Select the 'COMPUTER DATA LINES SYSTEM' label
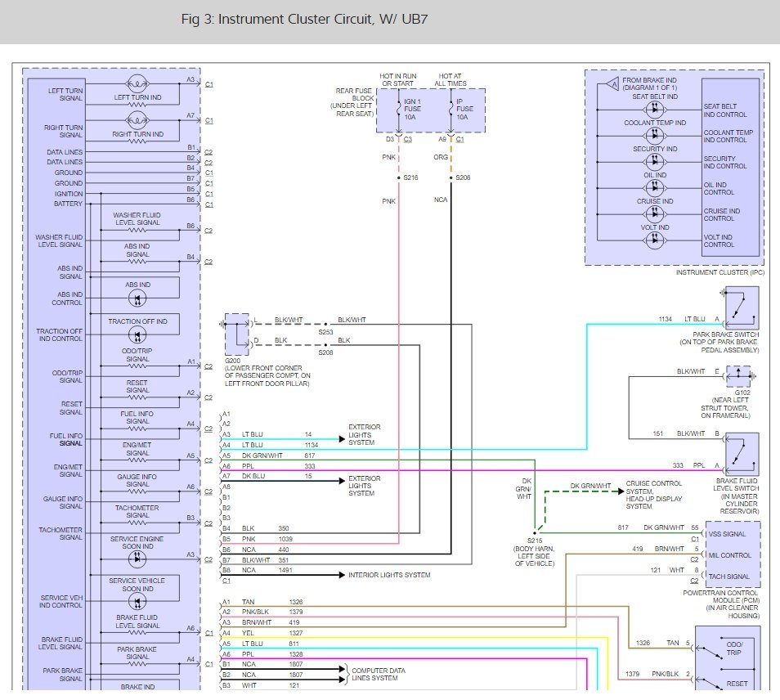Viewport: 780px width, 700px height. pos(379,675)
